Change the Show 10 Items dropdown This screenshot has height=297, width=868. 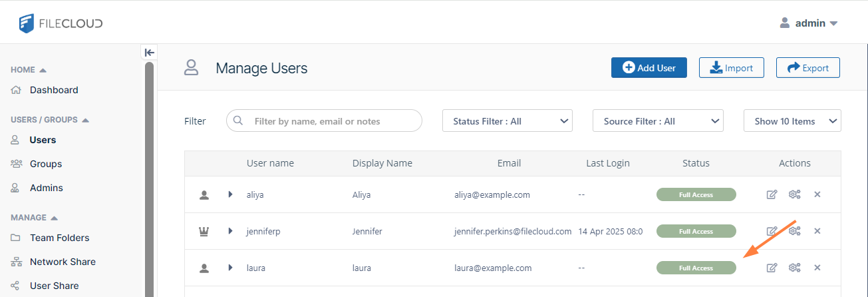click(792, 121)
